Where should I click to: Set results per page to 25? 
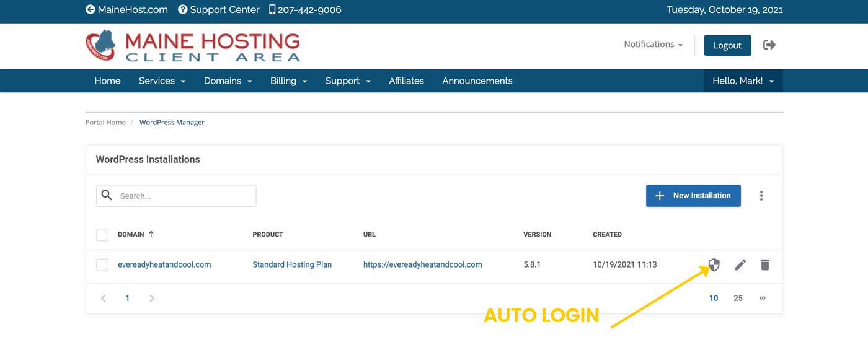pyautogui.click(x=738, y=298)
